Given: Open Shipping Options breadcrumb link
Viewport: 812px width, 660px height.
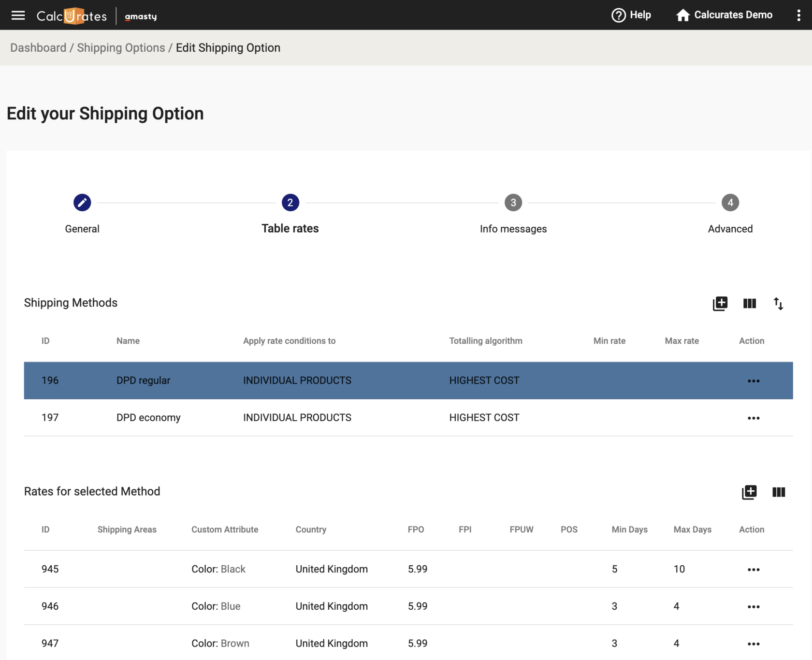Looking at the screenshot, I should point(121,47).
